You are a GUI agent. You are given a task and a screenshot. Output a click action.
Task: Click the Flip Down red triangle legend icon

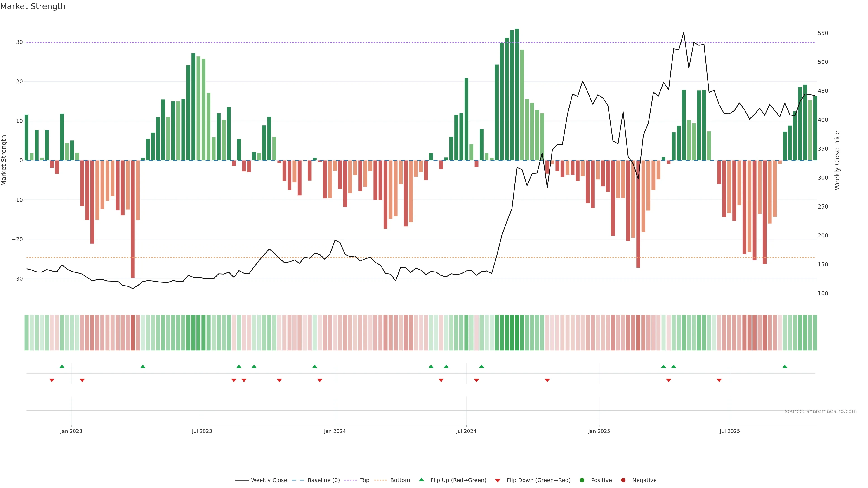coord(498,481)
